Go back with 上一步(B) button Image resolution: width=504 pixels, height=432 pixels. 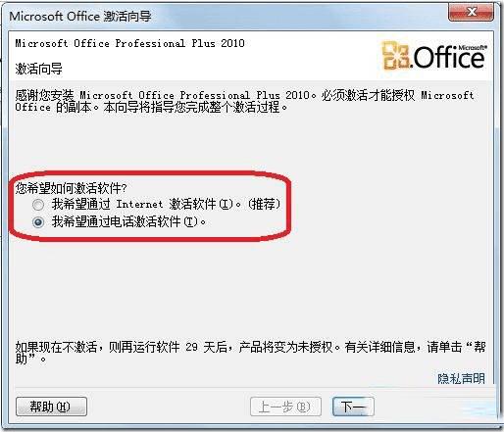tap(285, 407)
